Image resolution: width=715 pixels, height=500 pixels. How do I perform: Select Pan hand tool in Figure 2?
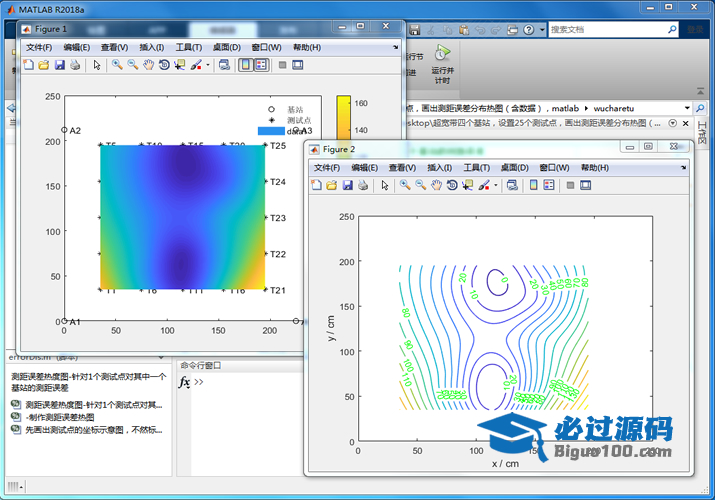(436, 185)
